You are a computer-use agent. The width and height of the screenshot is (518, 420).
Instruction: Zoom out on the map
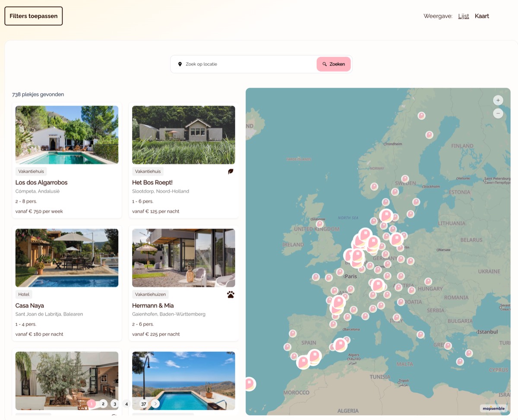[498, 114]
